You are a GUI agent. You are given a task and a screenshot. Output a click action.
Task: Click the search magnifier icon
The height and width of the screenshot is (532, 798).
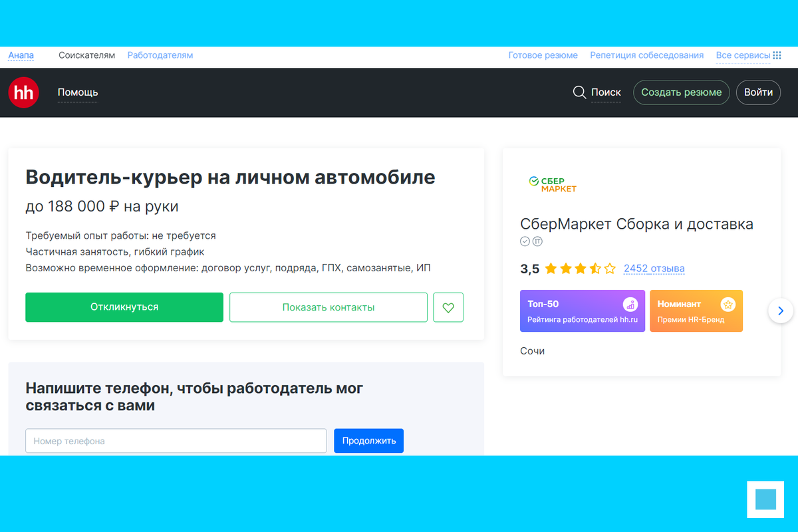(579, 92)
